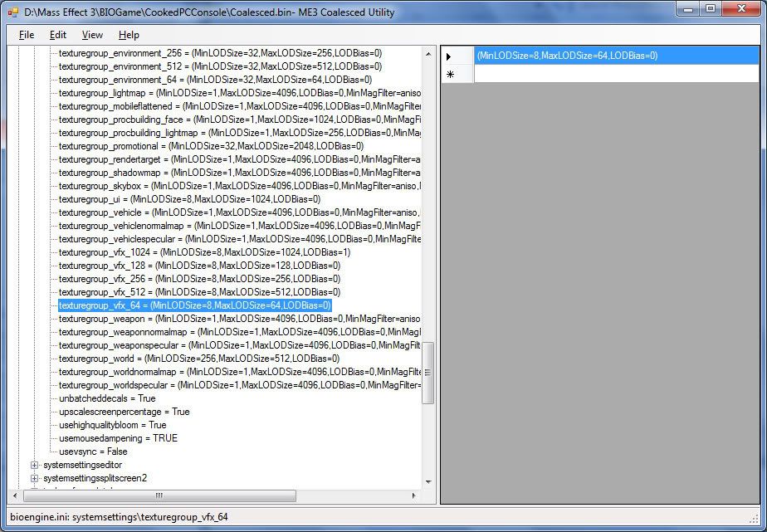Image resolution: width=767 pixels, height=532 pixels.
Task: Select texturegroup_vfx_1024 entry
Action: (204, 252)
